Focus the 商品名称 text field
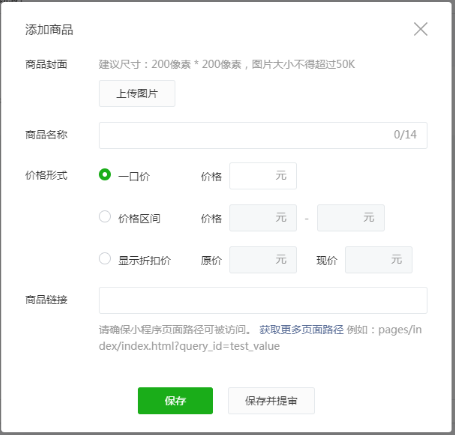The image size is (455, 435). [263, 135]
